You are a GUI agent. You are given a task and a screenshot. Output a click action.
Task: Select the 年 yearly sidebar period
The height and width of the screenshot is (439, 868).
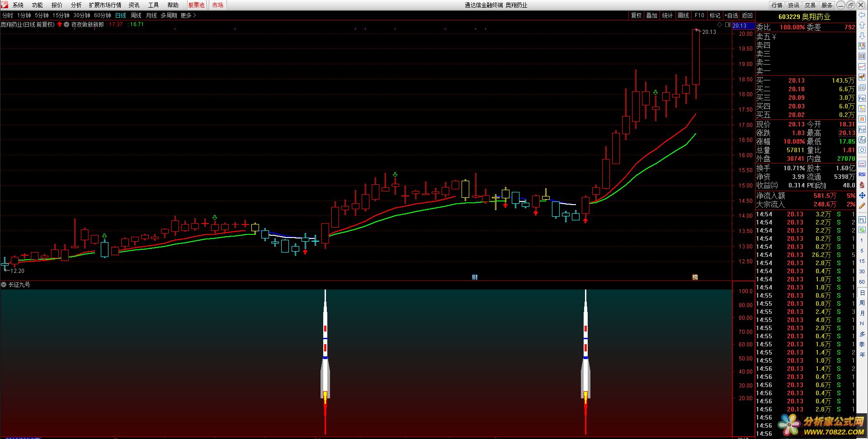(862, 355)
